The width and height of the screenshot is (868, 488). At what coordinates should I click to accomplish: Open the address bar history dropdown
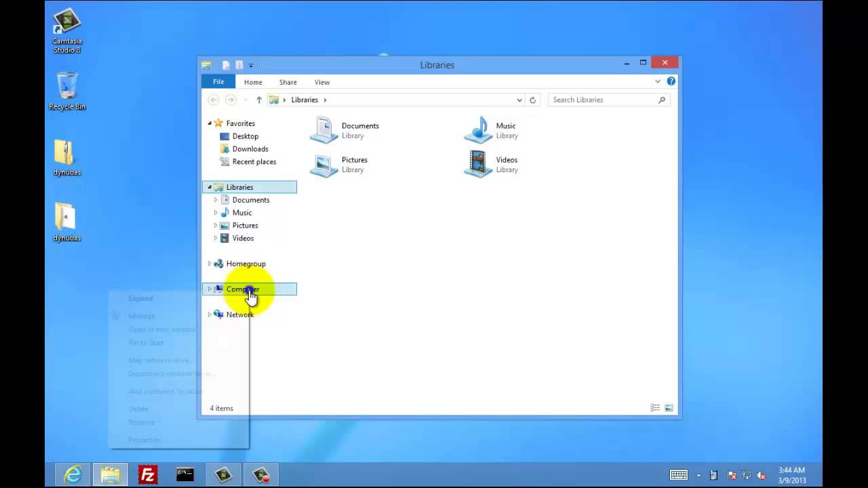point(519,100)
